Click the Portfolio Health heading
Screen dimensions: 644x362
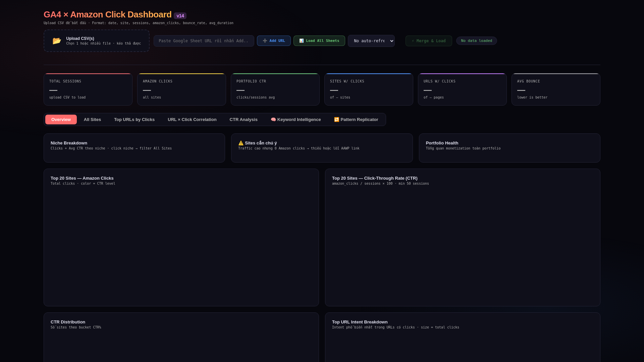442,143
